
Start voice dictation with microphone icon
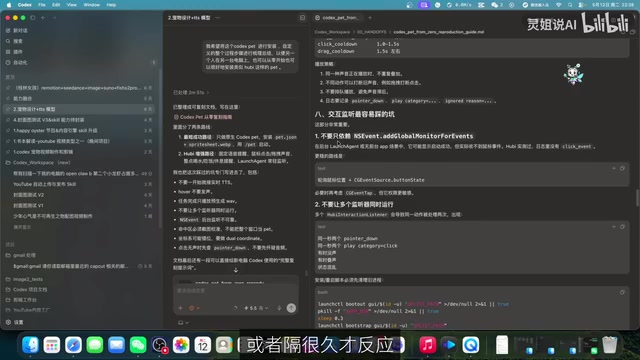279,308
